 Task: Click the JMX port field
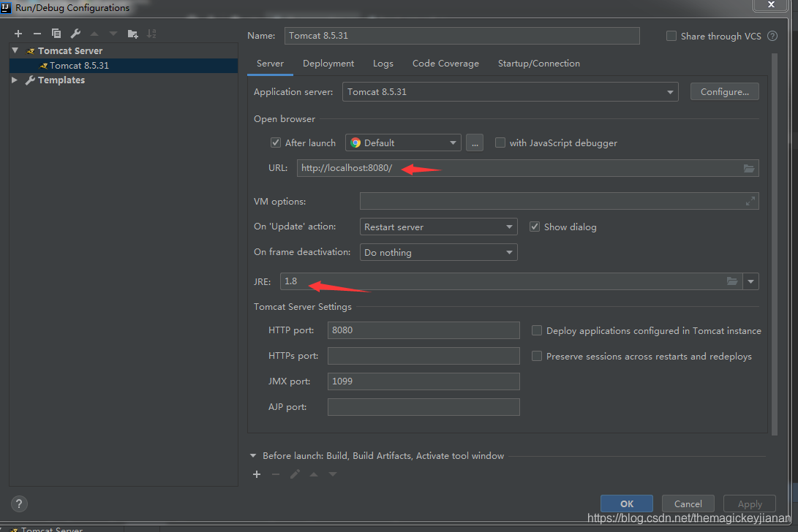tap(424, 381)
